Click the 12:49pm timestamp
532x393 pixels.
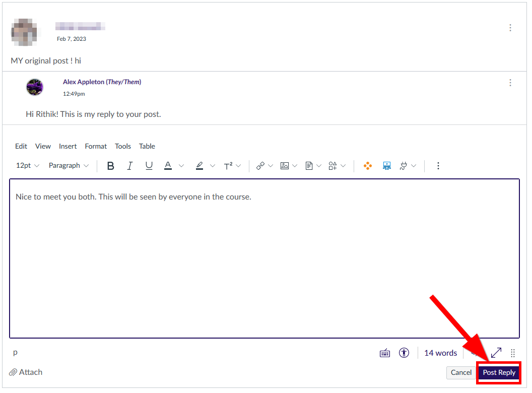pyautogui.click(x=74, y=94)
